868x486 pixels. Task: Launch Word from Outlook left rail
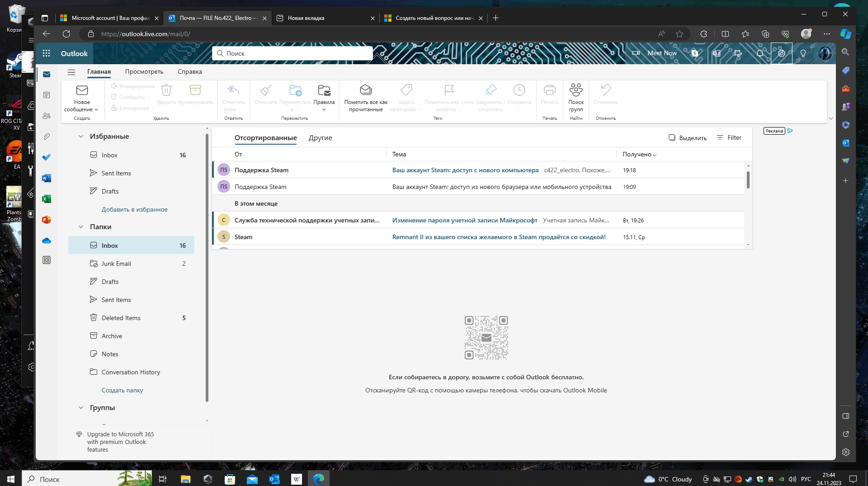click(47, 178)
